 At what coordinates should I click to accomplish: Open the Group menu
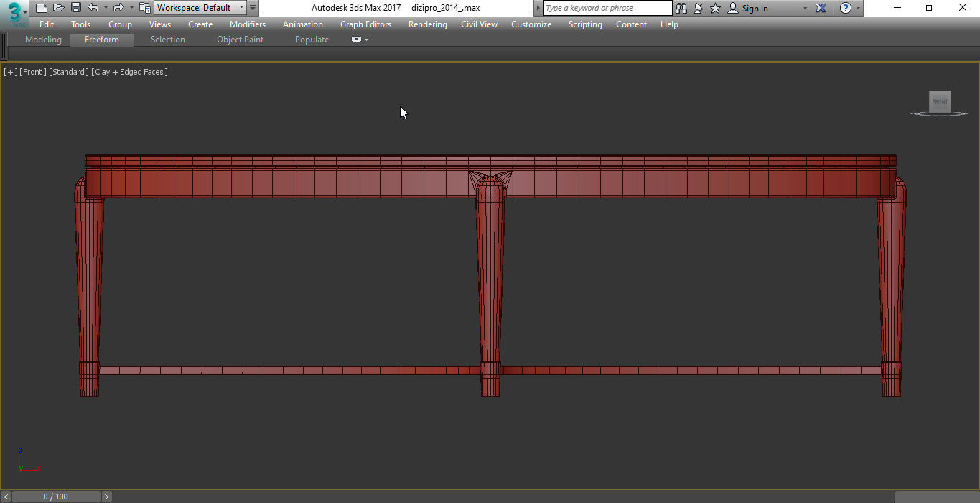tap(120, 24)
